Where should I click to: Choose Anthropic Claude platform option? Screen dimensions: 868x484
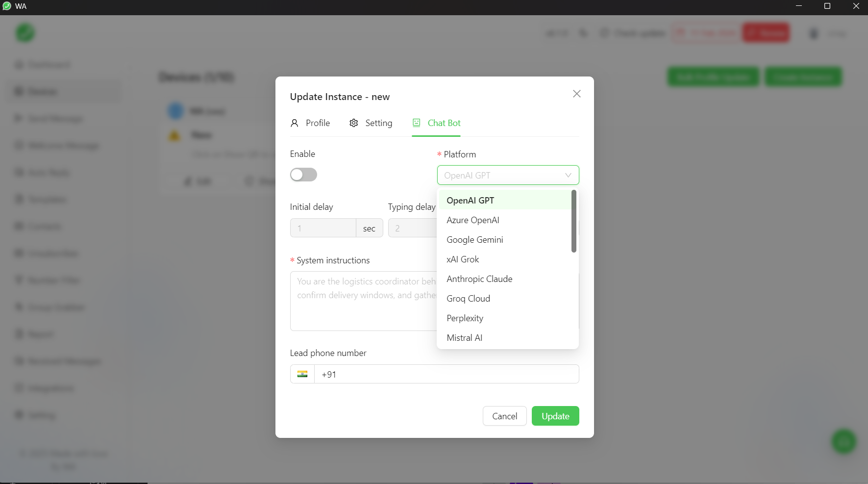point(479,279)
